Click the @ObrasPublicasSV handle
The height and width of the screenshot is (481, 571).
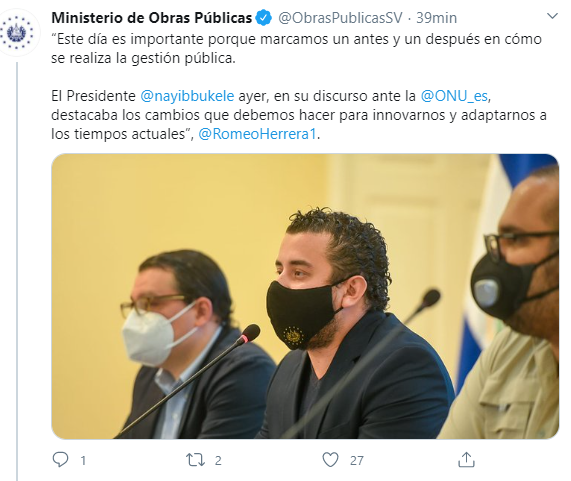click(340, 18)
